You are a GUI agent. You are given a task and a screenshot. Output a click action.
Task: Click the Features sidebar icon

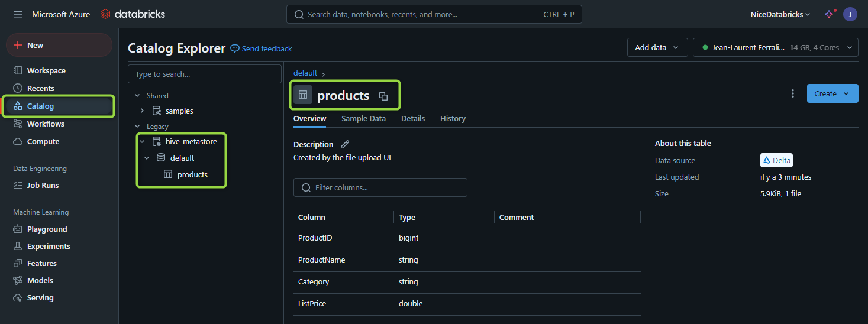(18, 263)
